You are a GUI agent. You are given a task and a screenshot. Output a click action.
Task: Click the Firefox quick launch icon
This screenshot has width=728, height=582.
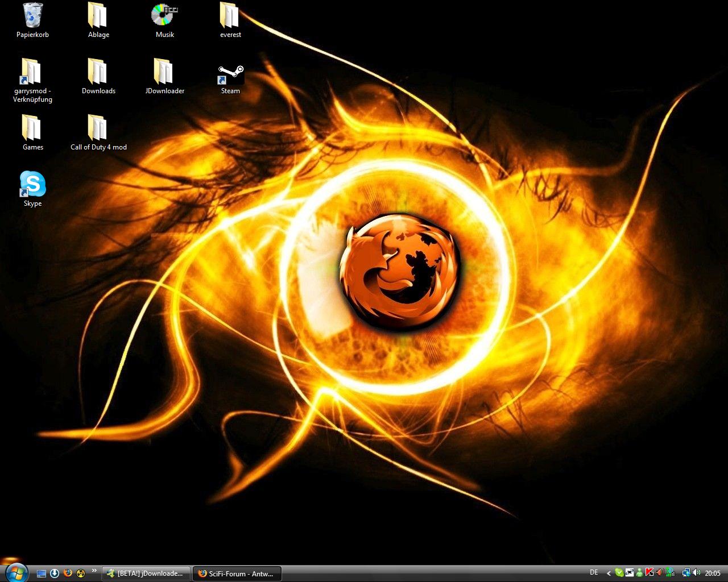click(x=68, y=573)
